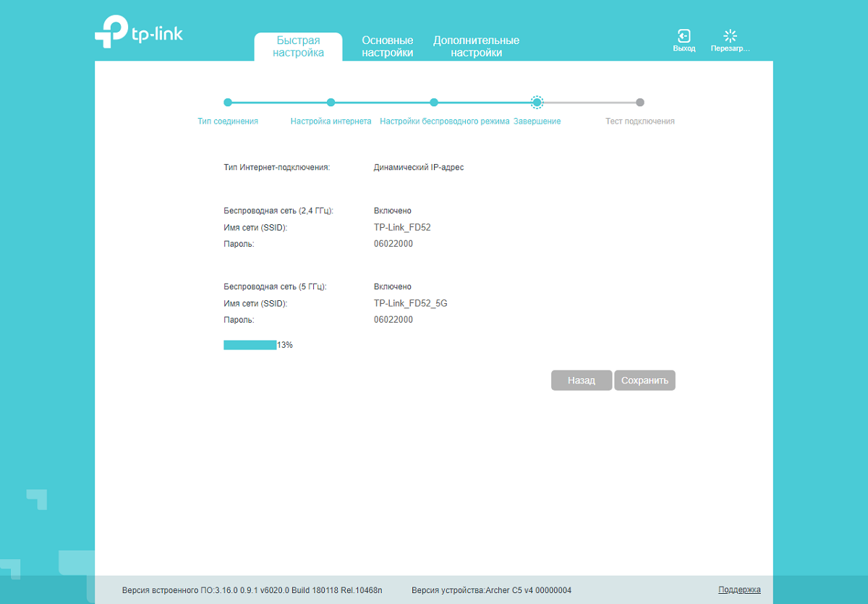Viewport: 868px width, 604px height.
Task: Click the SSID value TP-Link_FD52
Action: tap(402, 227)
